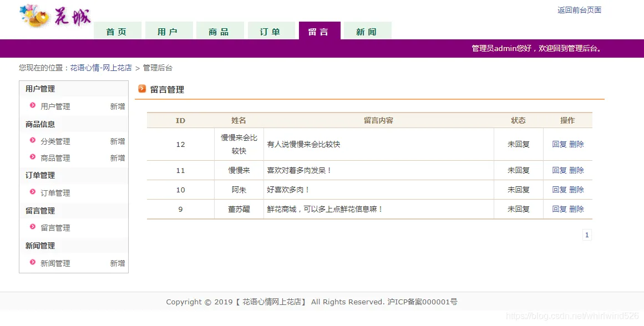Select message text 好喜欢多肉！
Screen dimensions: 644x326
coord(288,190)
